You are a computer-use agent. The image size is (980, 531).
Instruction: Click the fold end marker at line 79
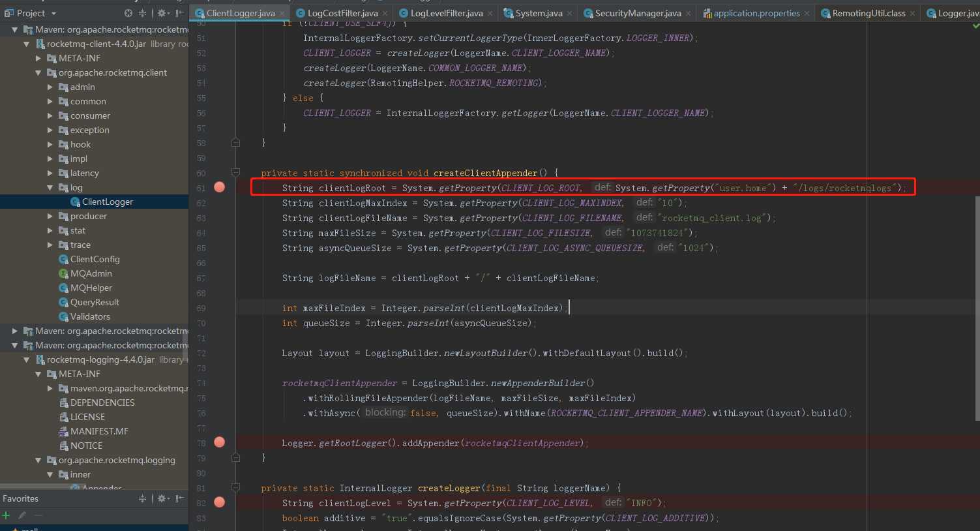236,457
